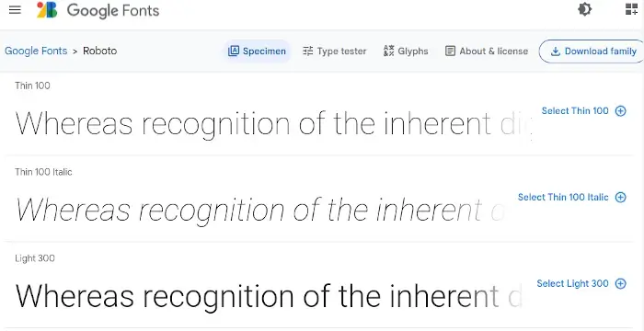Select Thin 100 Italic style

[563, 197]
